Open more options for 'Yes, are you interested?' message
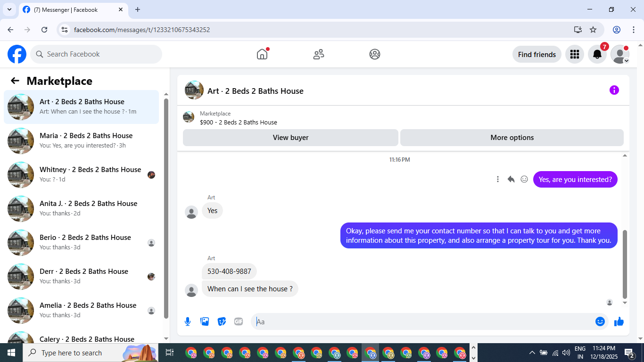Viewport: 644px width, 362px height. pos(498,179)
